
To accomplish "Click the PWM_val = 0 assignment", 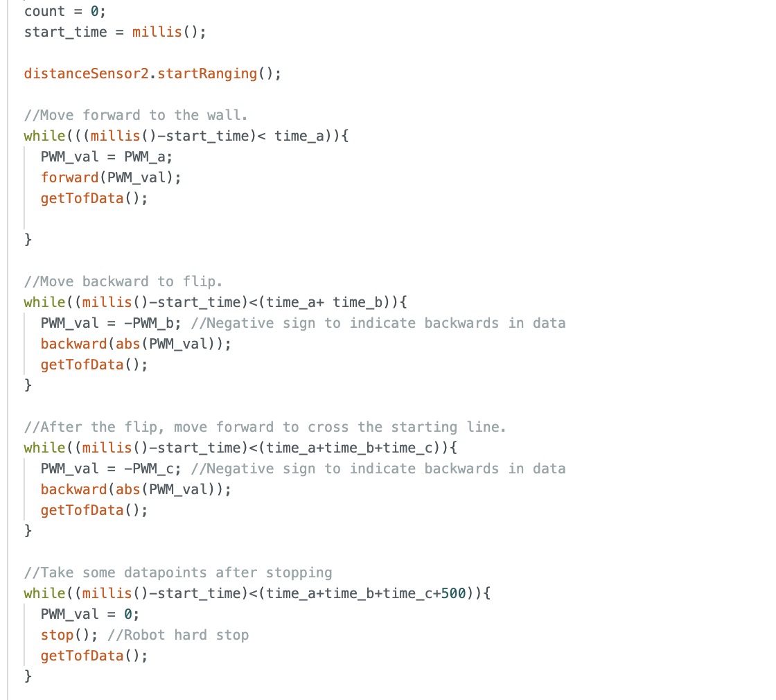I will coord(90,614).
